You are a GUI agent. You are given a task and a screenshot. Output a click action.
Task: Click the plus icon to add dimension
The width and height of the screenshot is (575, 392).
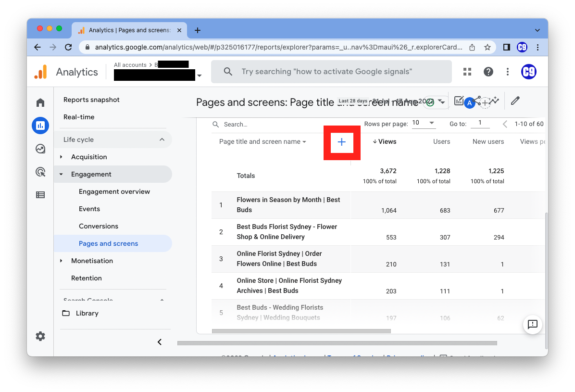click(342, 142)
